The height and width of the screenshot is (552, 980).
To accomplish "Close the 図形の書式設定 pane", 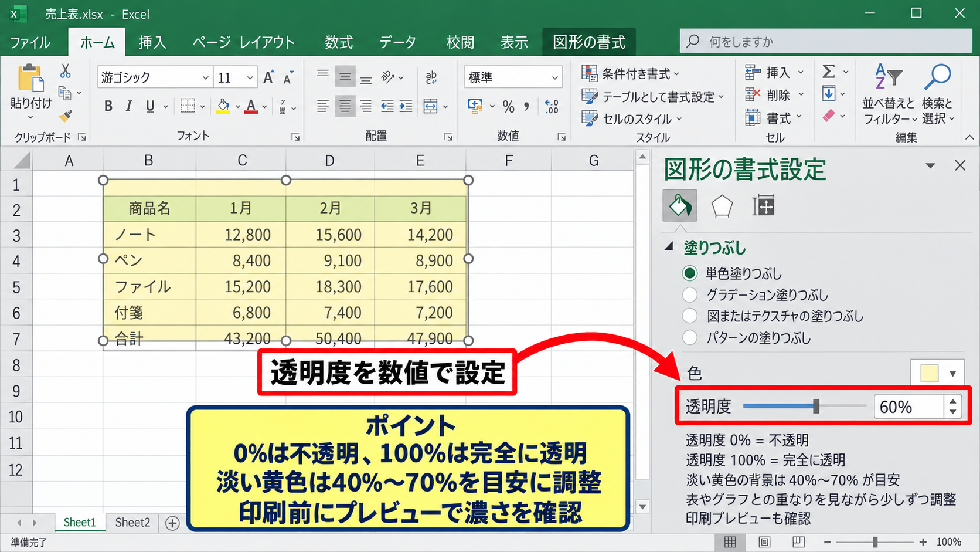I will pyautogui.click(x=960, y=165).
